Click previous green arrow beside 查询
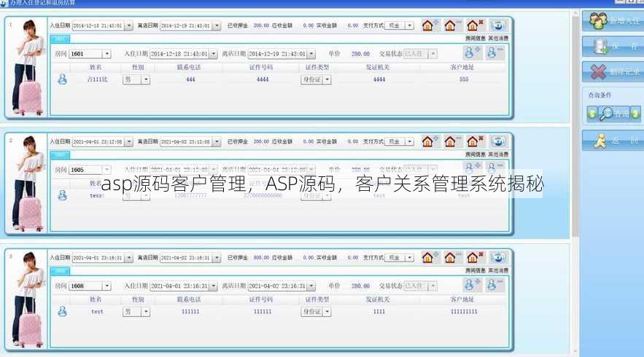The width and height of the screenshot is (644, 357). coord(591,113)
